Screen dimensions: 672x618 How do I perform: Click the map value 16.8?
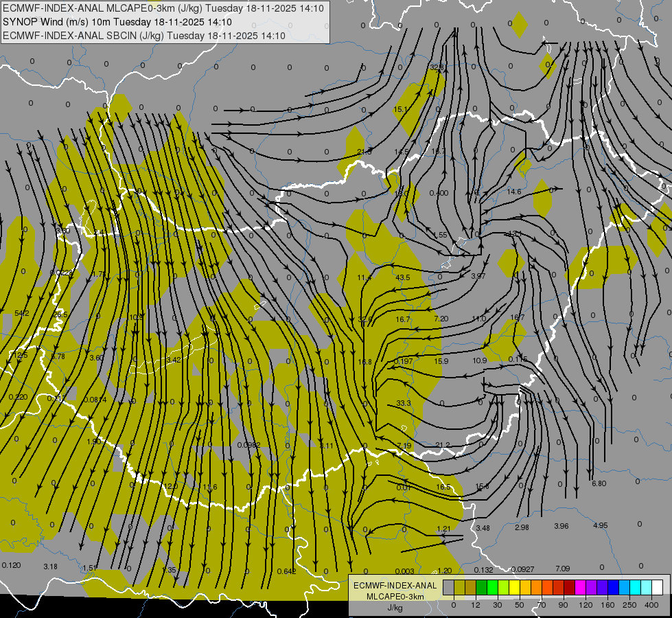[364, 362]
